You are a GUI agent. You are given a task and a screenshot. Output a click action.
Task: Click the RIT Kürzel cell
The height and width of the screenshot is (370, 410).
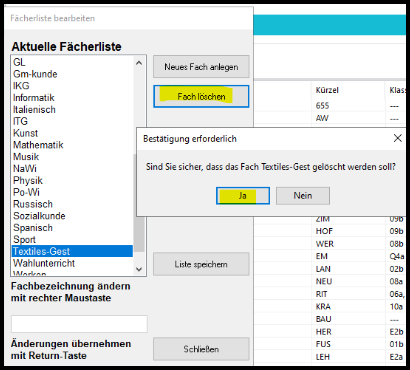[348, 294]
